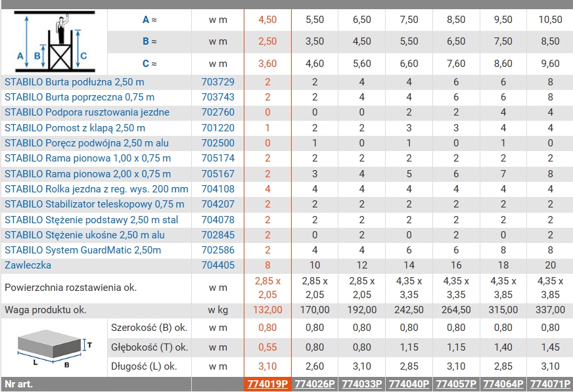Click weight value 264,50
The width and height of the screenshot is (573, 392).
[456, 310]
